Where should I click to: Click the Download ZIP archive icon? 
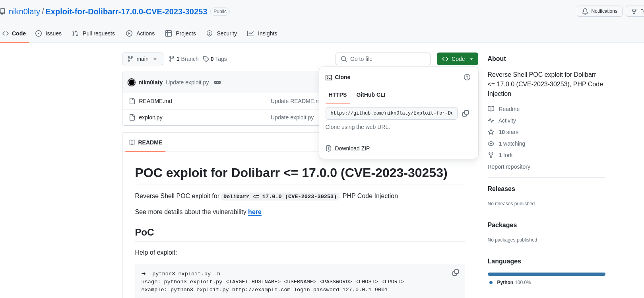[x=329, y=148]
